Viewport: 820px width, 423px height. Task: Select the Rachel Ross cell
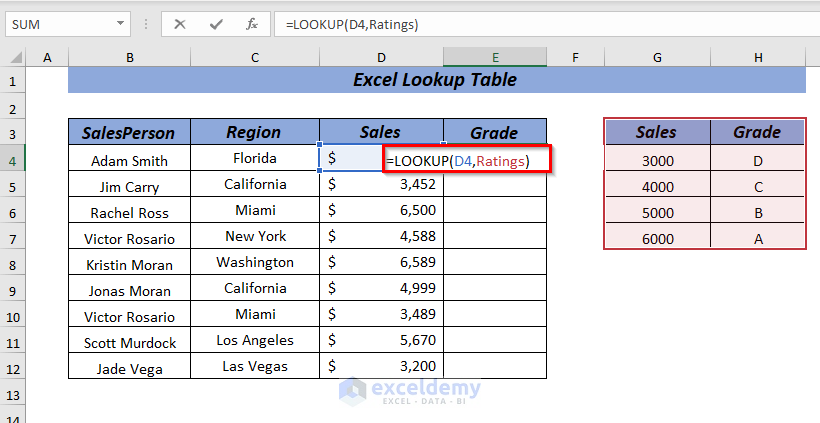click(x=129, y=211)
